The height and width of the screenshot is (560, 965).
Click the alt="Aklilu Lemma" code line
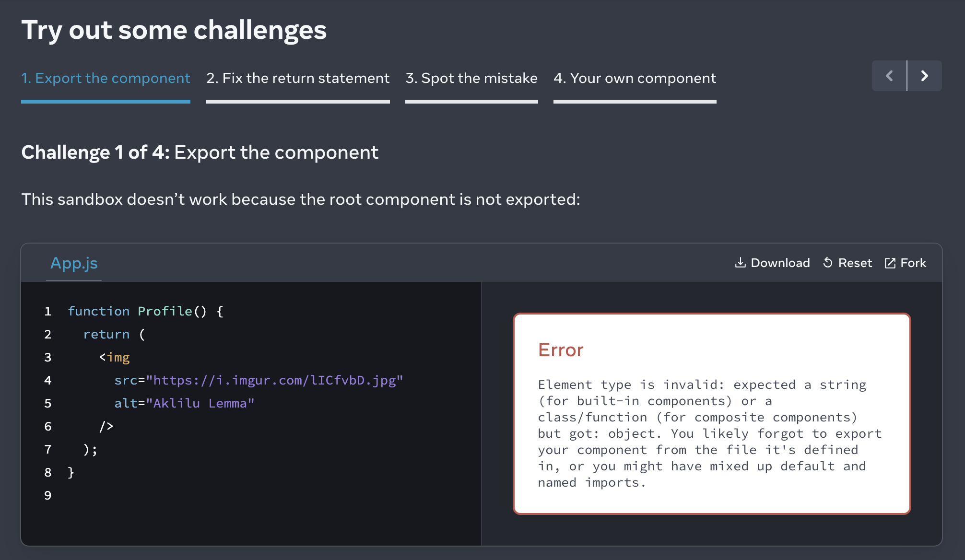pos(184,403)
